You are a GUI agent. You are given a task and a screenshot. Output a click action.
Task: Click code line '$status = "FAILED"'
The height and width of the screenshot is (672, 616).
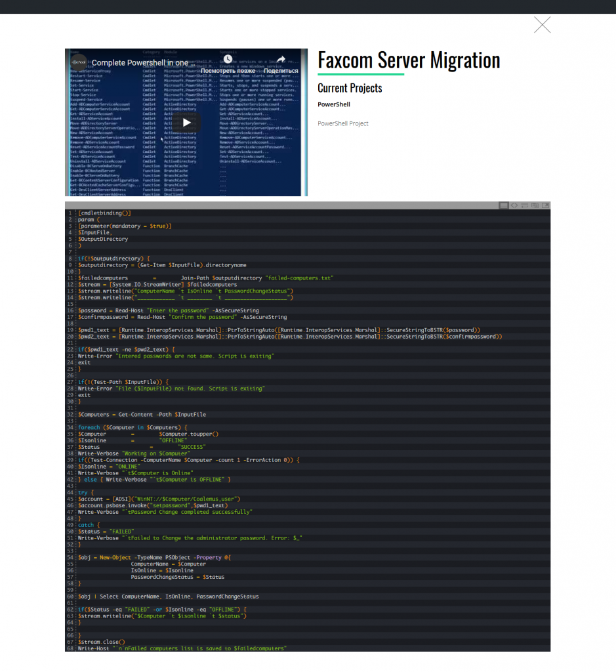click(106, 532)
